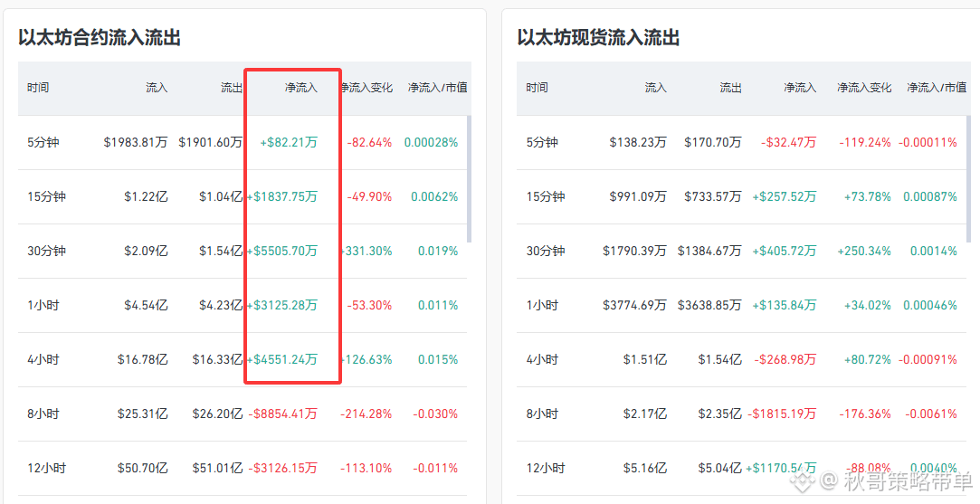Click the spot outflow value $170.70万
This screenshot has width=980, height=504.
click(713, 143)
